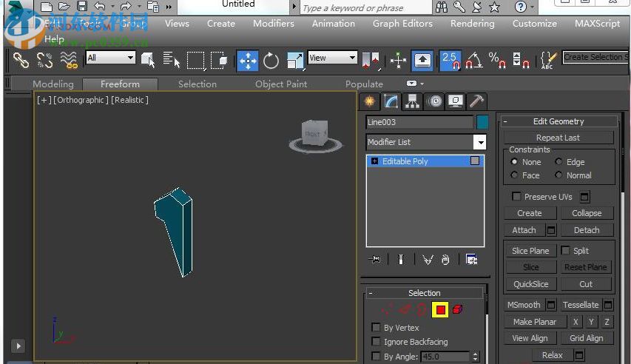This screenshot has height=364, width=631.
Task: Enable Split checkbox
Action: click(565, 250)
